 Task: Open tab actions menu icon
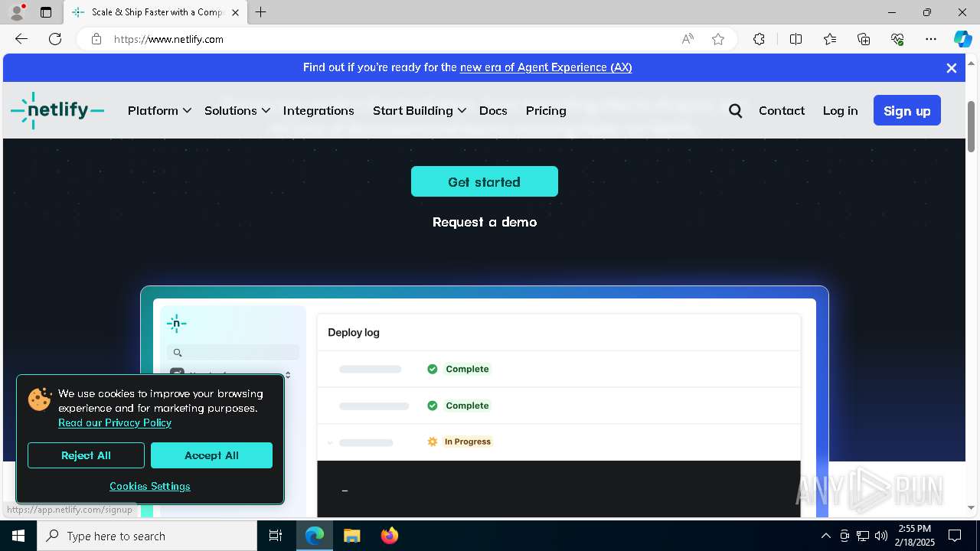46,12
